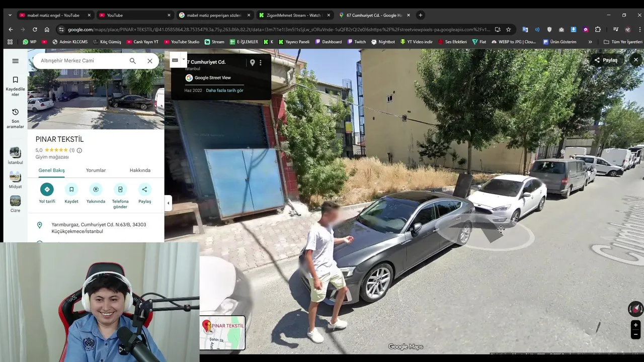Open the YouTube Studio bookmark
644x362 pixels.
tap(181, 42)
